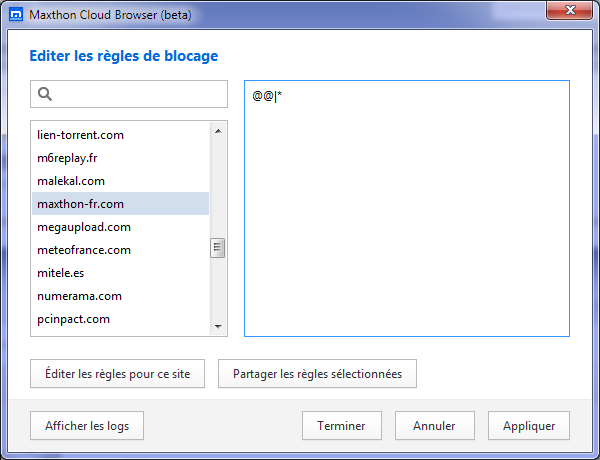Click Éditer les règles pour ce site
This screenshot has width=600, height=460.
pos(117,374)
